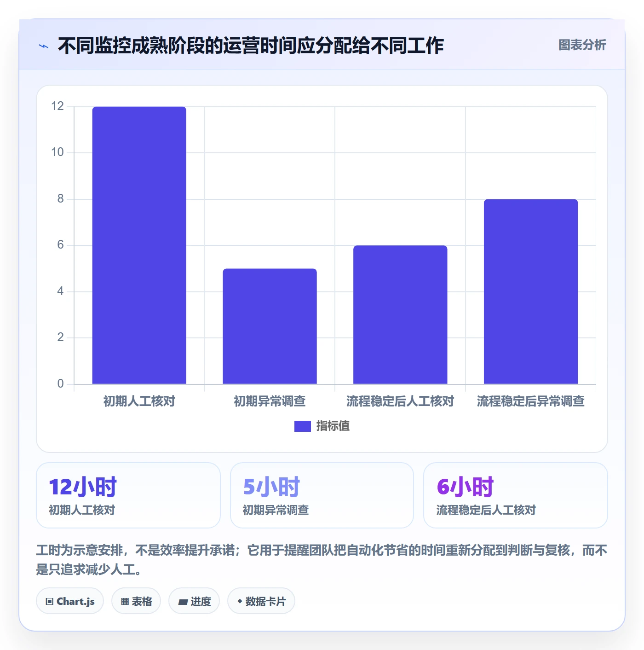Click the chart title 不同监控成熟阶段的运营时间应分配给不同工作

251,46
